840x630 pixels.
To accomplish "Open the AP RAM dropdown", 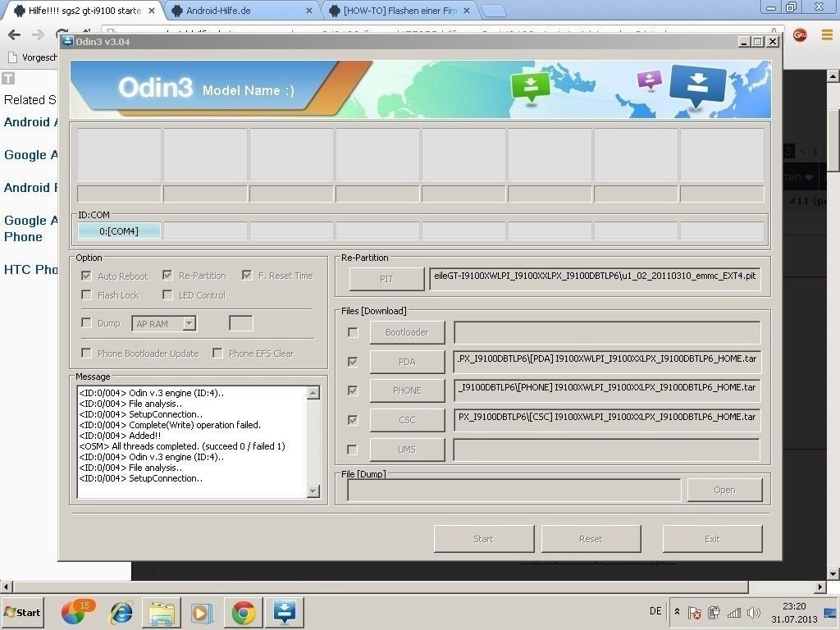I will pyautogui.click(x=189, y=323).
